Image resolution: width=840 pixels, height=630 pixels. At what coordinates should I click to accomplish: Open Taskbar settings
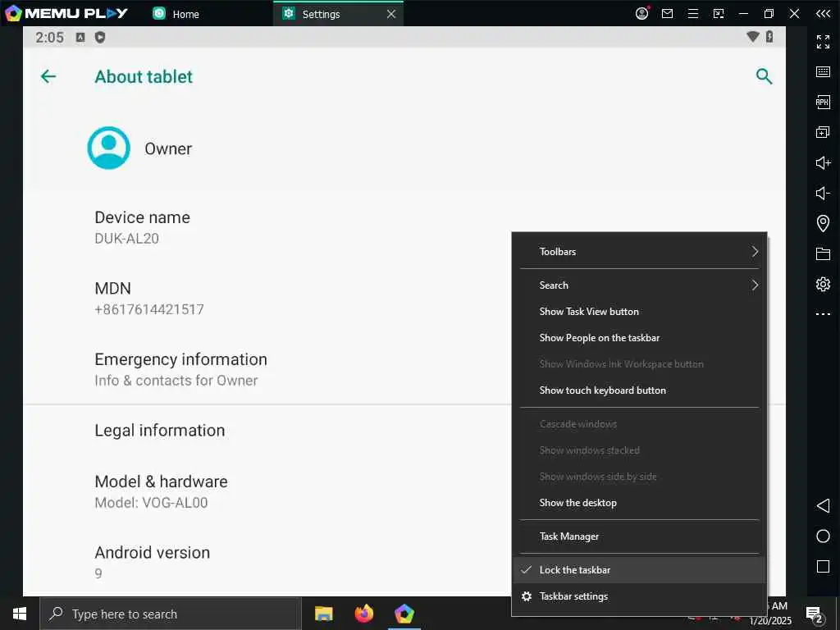tap(639, 596)
